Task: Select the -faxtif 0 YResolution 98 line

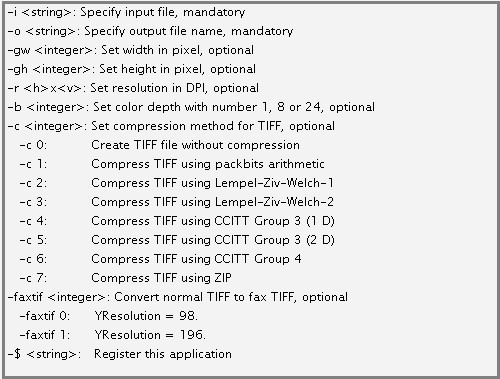Action: pos(109,316)
